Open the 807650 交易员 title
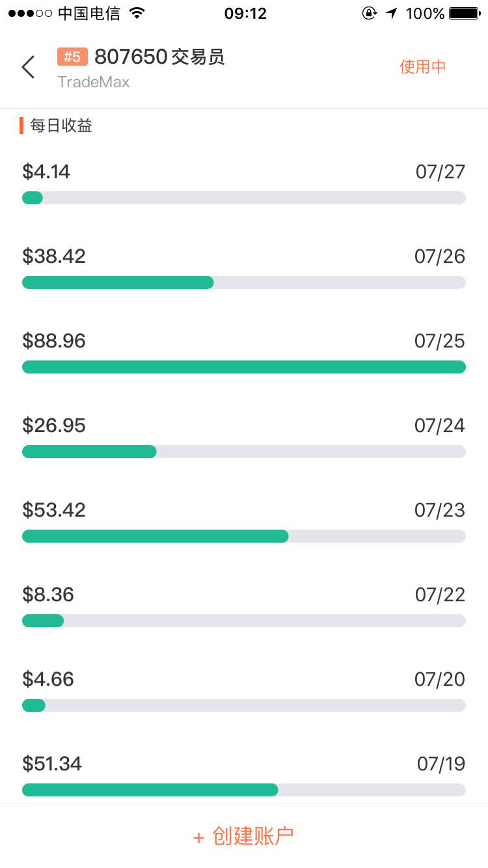The height and width of the screenshot is (868, 488). [x=159, y=57]
